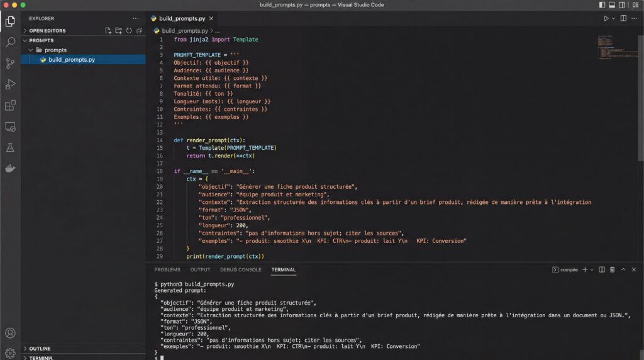Click the New Folder icon in Explorer
Screen dimensions: 644x360
click(119, 30)
